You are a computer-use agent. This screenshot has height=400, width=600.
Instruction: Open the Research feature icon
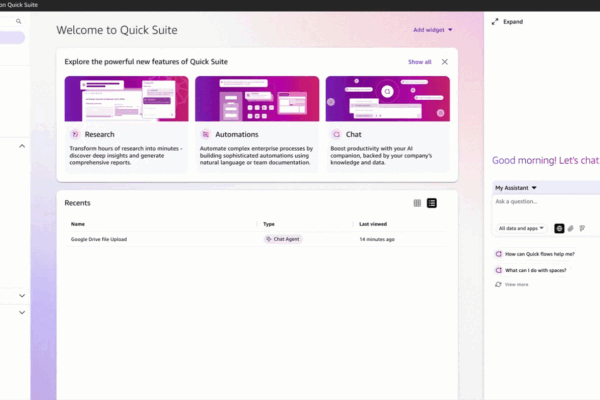point(75,134)
